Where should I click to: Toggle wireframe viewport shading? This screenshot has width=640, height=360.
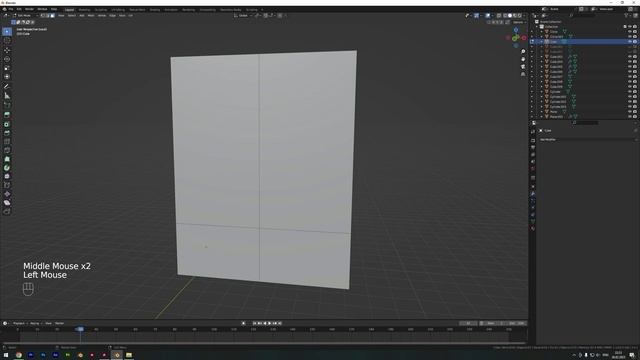point(505,16)
